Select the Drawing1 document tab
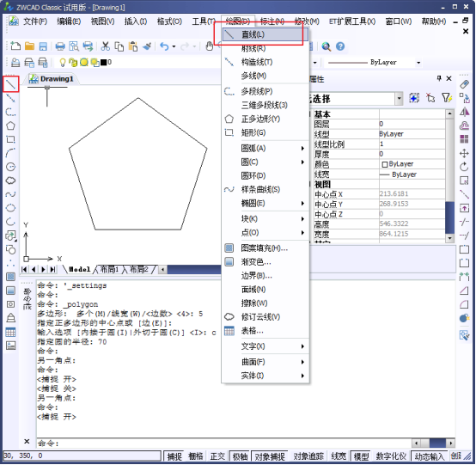This screenshot has width=476, height=465. [x=52, y=79]
